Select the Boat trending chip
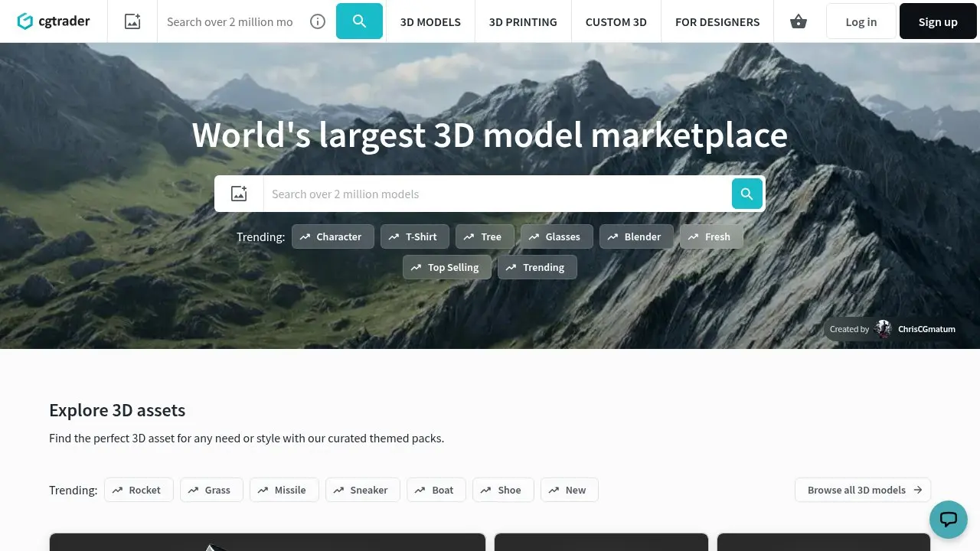 436,490
